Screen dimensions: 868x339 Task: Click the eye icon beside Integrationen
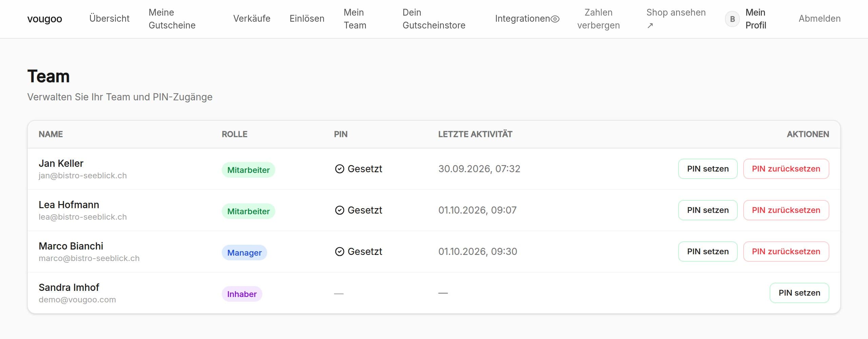point(555,19)
